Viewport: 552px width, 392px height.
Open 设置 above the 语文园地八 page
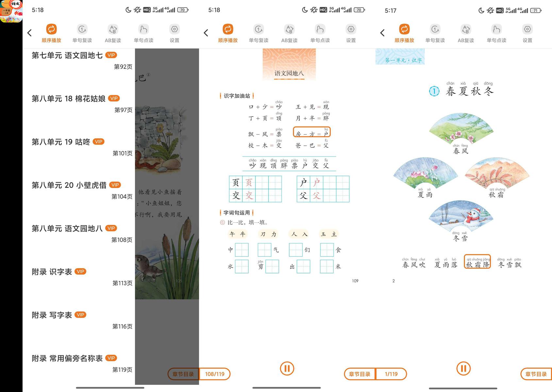coord(351,33)
